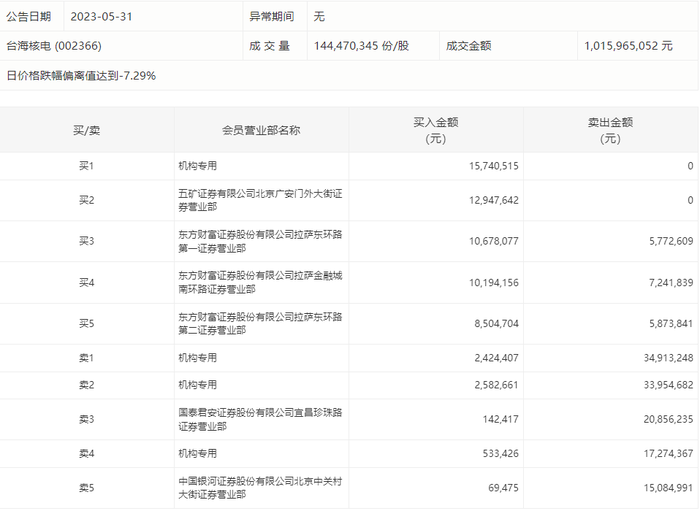This screenshot has width=700, height=511.
Task: Select the 买3 row label
Action: click(87, 241)
